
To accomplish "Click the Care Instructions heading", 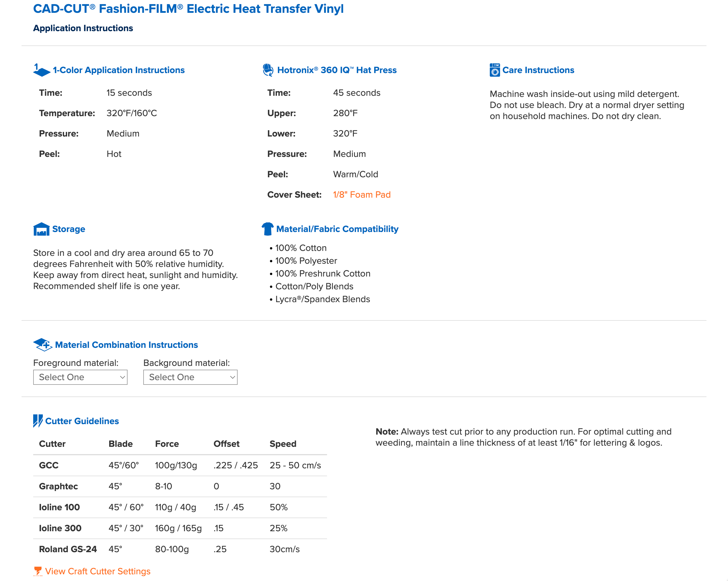I will tap(538, 70).
